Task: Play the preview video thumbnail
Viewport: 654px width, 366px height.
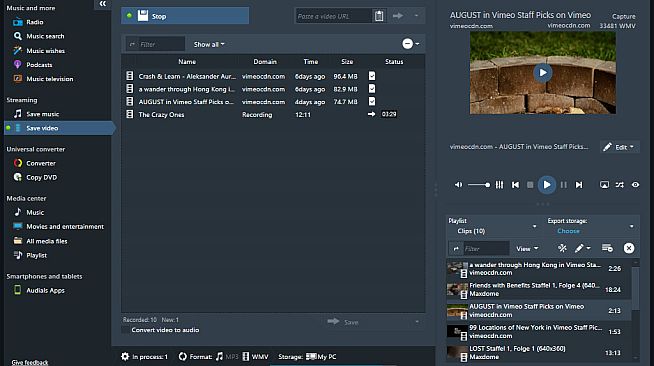Action: point(543,73)
